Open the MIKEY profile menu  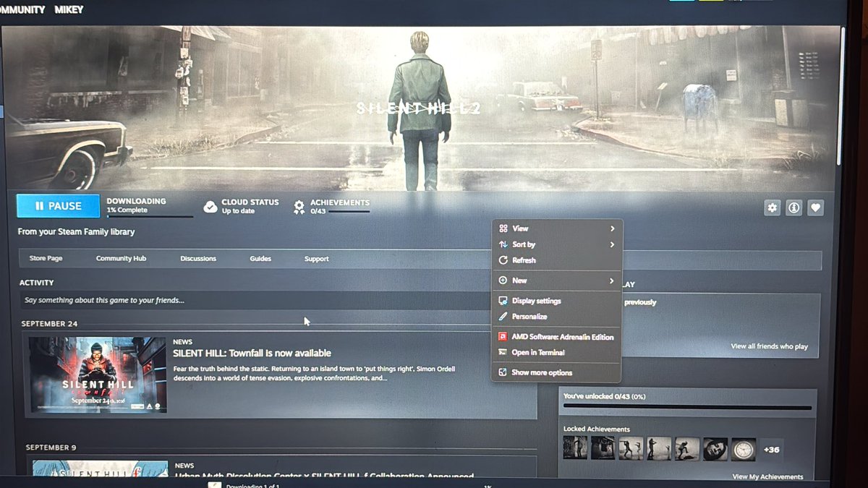[x=69, y=10]
